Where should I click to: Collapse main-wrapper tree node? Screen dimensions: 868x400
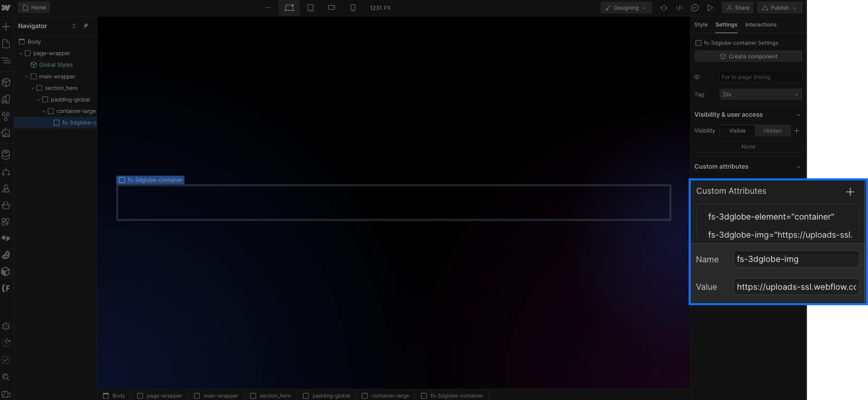point(27,77)
